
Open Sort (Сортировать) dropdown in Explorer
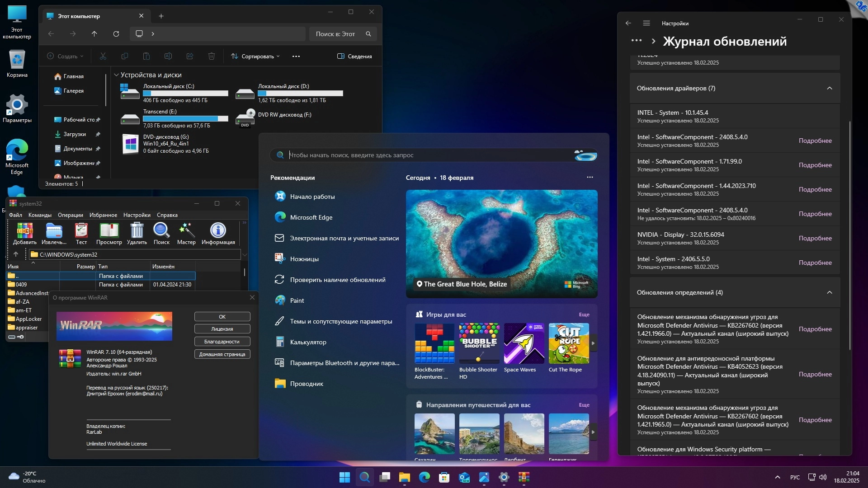255,56
